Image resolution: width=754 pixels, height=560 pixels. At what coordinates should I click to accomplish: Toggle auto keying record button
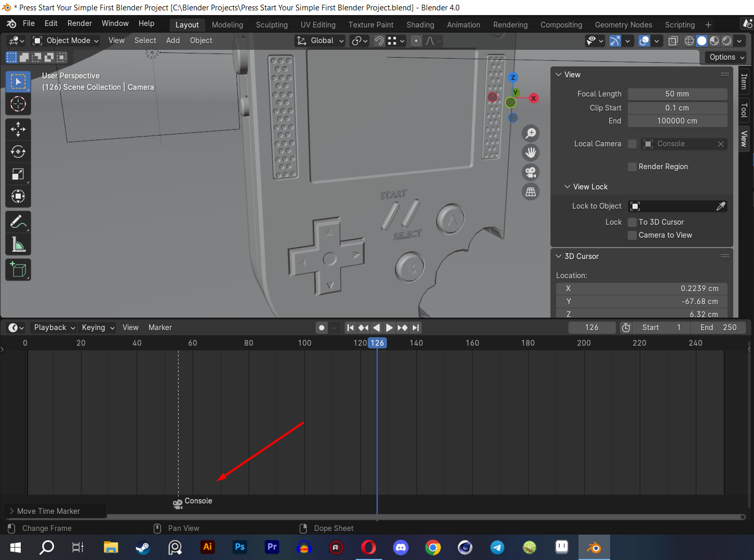[322, 327]
